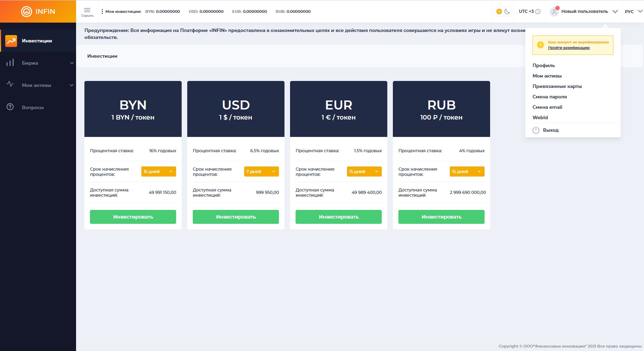Image resolution: width=644 pixels, height=351 pixels.
Task: Click EUR available sum 49 989 400,00
Action: (x=367, y=193)
